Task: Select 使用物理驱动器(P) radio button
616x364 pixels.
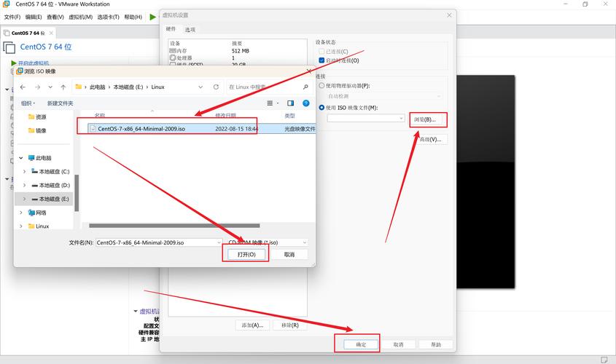Action: pos(321,86)
